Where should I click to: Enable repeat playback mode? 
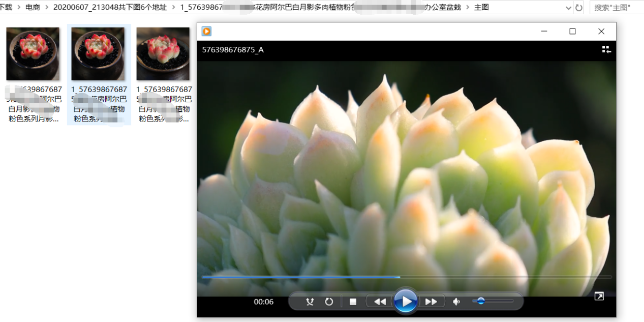click(329, 301)
